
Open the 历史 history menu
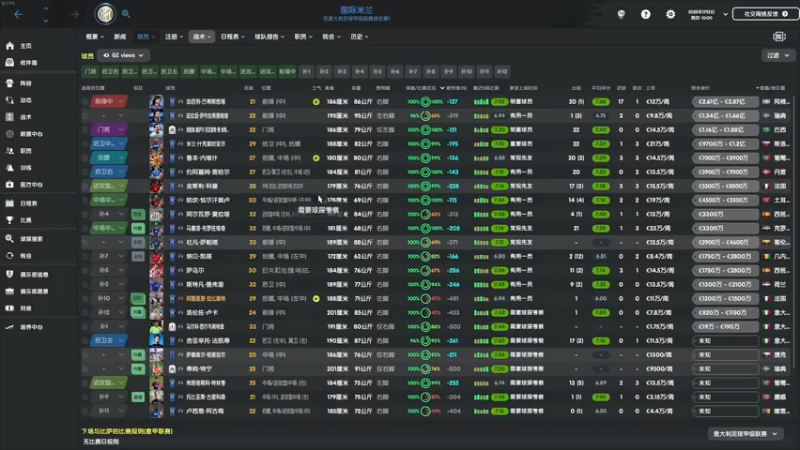tap(359, 37)
